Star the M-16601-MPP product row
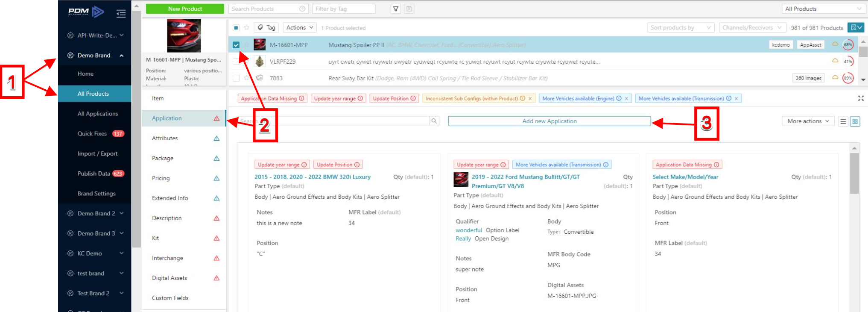The width and height of the screenshot is (868, 312). point(247,44)
